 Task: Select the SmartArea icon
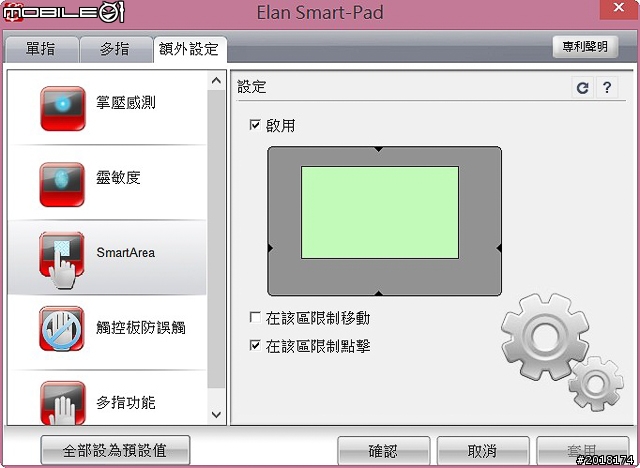62,260
